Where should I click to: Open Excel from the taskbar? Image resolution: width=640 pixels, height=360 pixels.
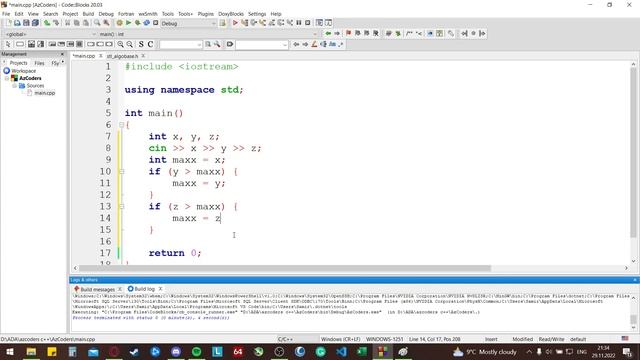click(x=362, y=352)
